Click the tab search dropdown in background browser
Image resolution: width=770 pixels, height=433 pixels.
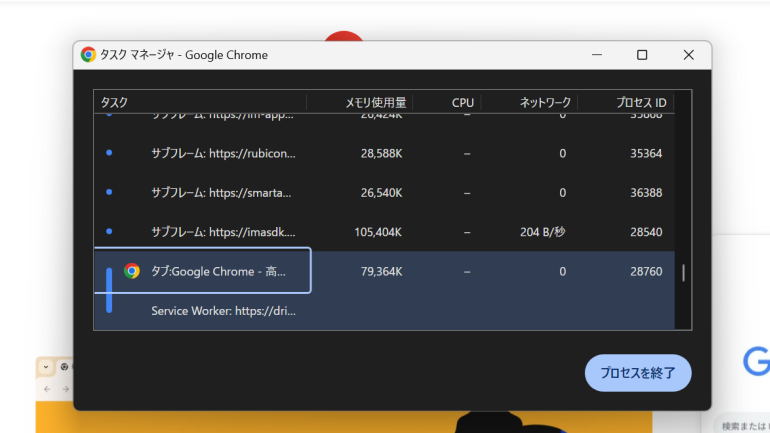pos(46,367)
